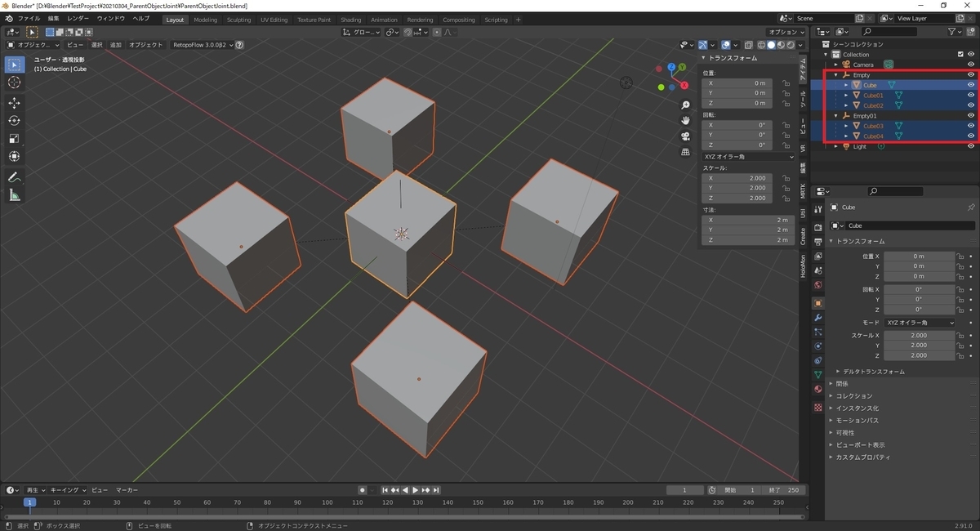Select the Move tool in the toolbar
This screenshot has width=980, height=531.
pos(14,102)
